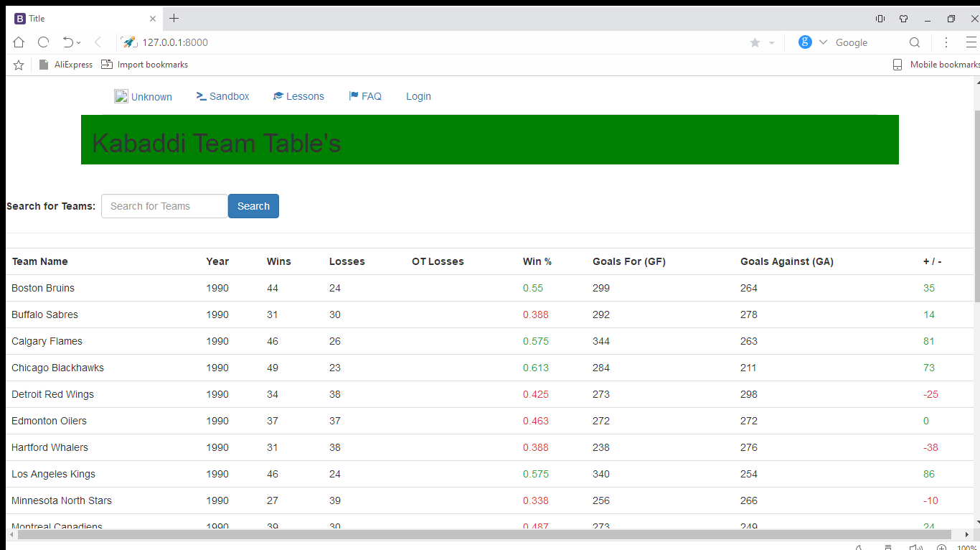The height and width of the screenshot is (550, 980).
Task: Open the three-dot browser menu
Action: 946,42
